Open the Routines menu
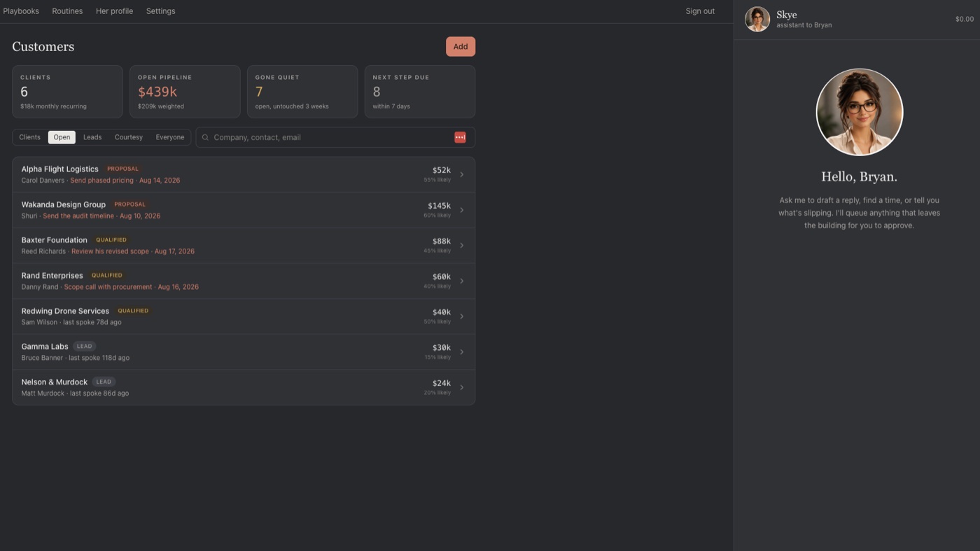Image resolution: width=980 pixels, height=551 pixels. (x=67, y=11)
